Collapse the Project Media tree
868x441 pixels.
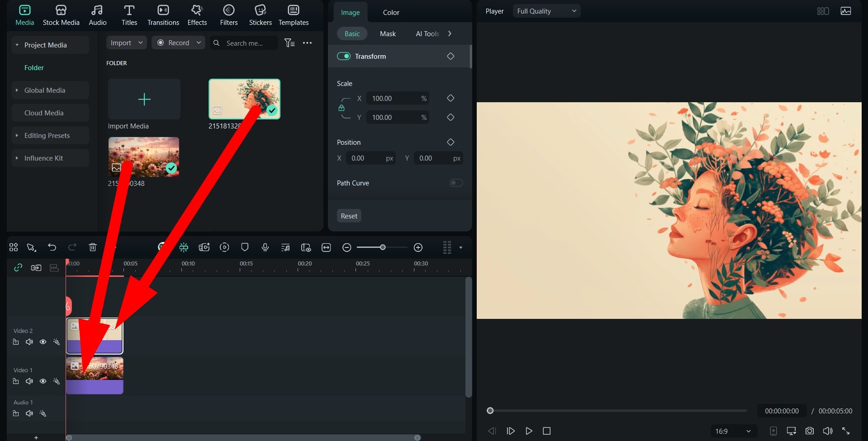pos(17,45)
